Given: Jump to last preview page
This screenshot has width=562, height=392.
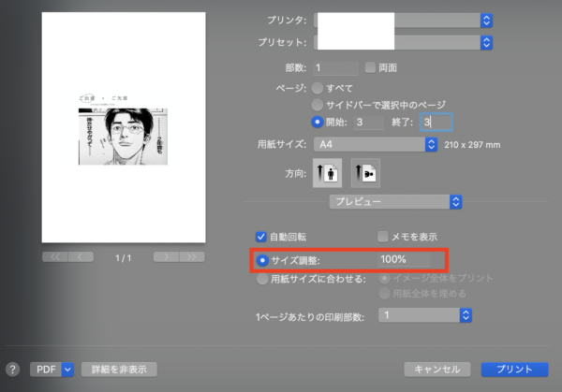Looking at the screenshot, I should [192, 255].
